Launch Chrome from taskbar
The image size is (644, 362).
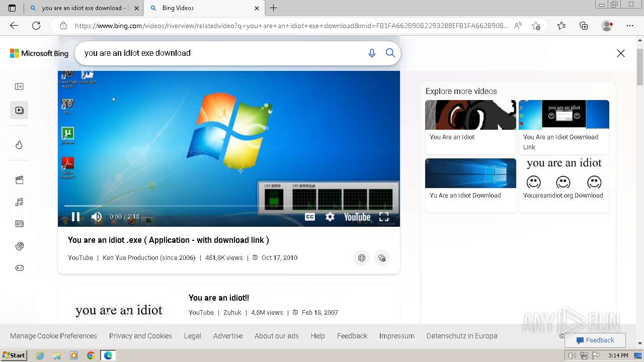tap(91, 355)
